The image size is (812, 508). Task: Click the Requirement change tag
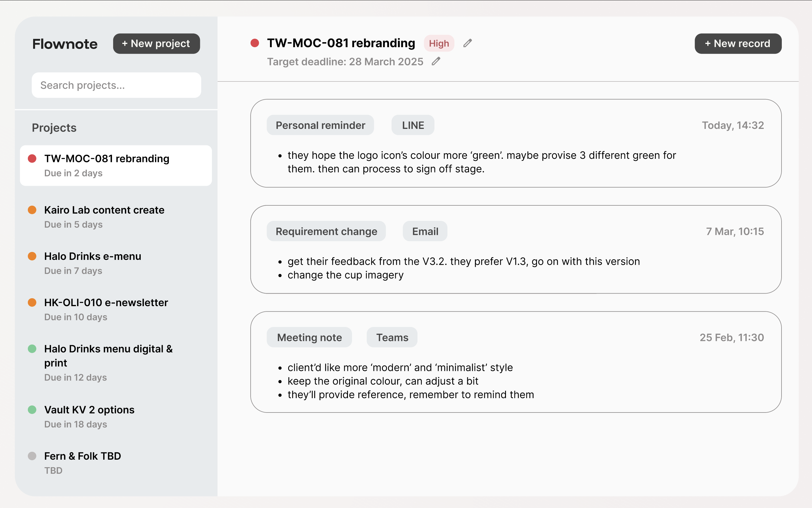(326, 231)
